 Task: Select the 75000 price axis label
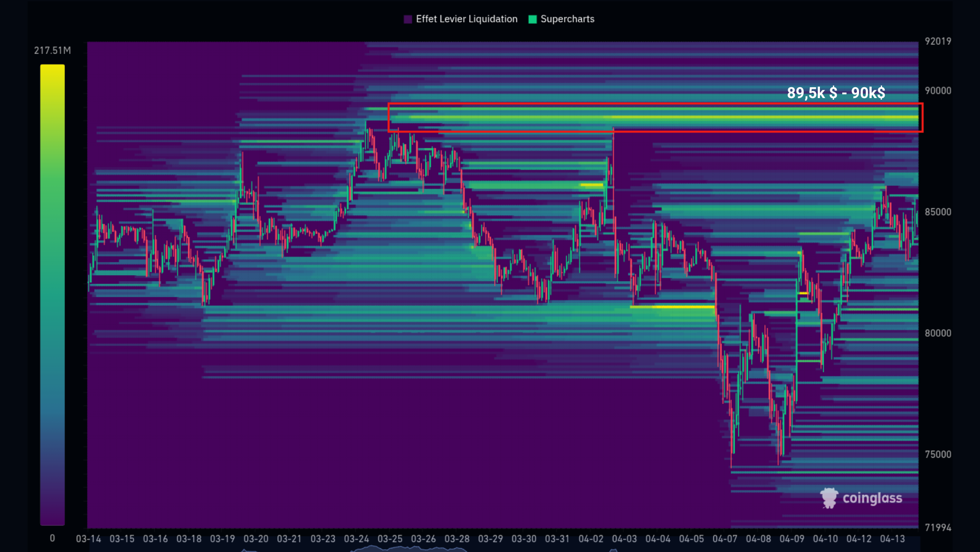point(938,454)
